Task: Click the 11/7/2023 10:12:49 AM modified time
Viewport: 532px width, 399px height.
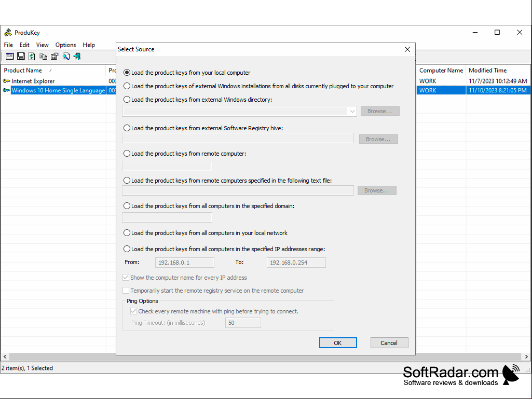Action: [x=498, y=81]
